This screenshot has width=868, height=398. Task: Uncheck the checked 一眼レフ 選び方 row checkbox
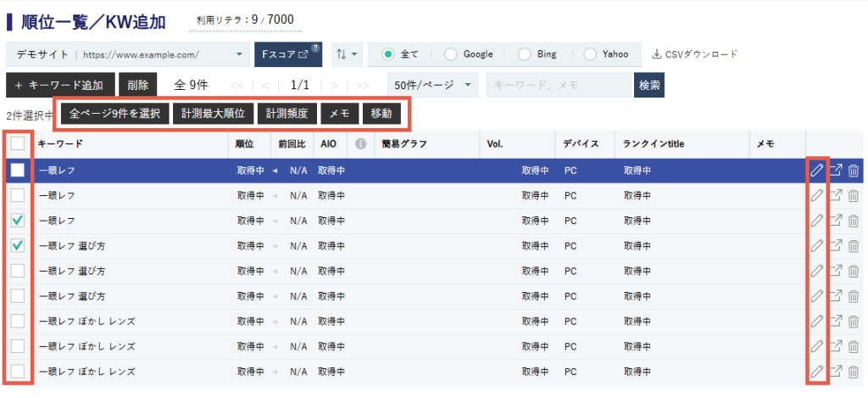click(x=18, y=246)
